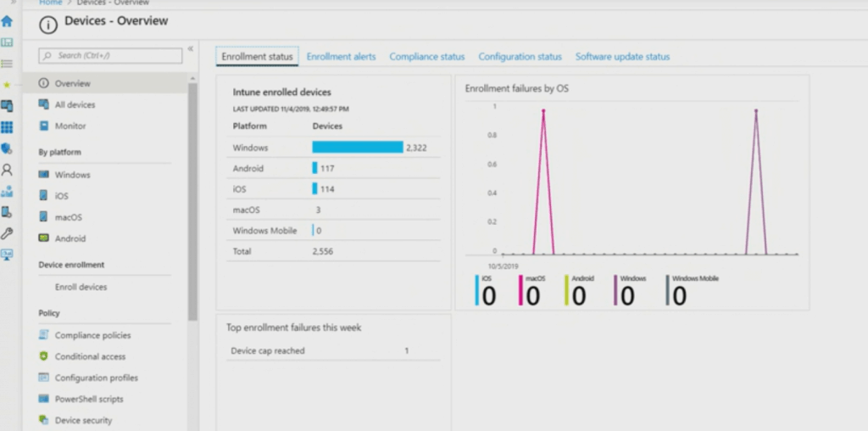Screen dimensions: 868x431
Task: Click the Windows failure peak on chart
Action: pyautogui.click(x=756, y=111)
